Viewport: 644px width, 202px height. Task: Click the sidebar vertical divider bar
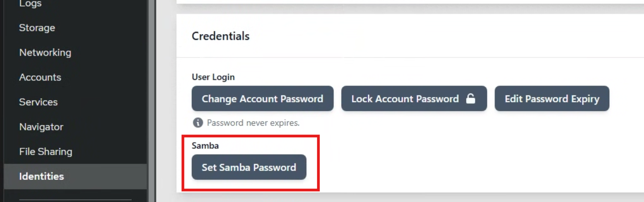151,101
